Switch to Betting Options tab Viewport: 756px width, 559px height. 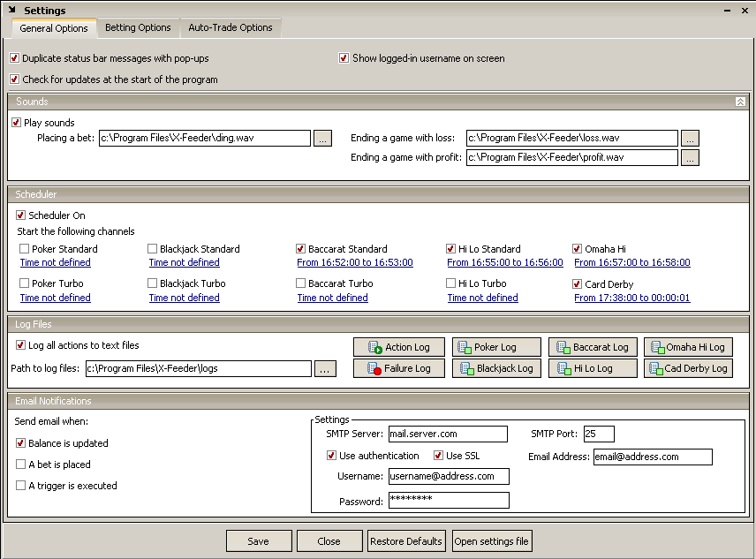[138, 27]
